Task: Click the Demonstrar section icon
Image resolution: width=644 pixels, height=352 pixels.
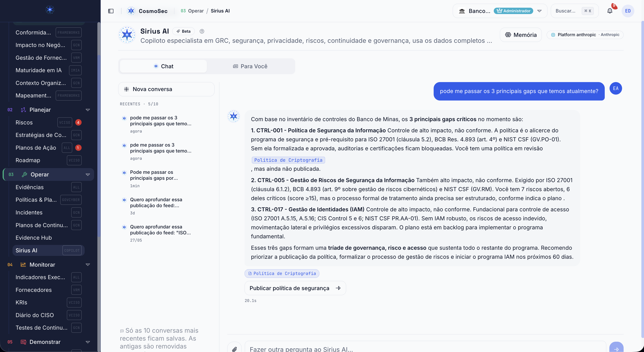Action: [23, 342]
